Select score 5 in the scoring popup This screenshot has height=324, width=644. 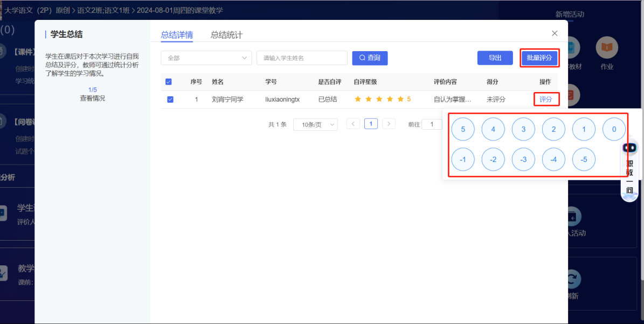[x=462, y=129]
